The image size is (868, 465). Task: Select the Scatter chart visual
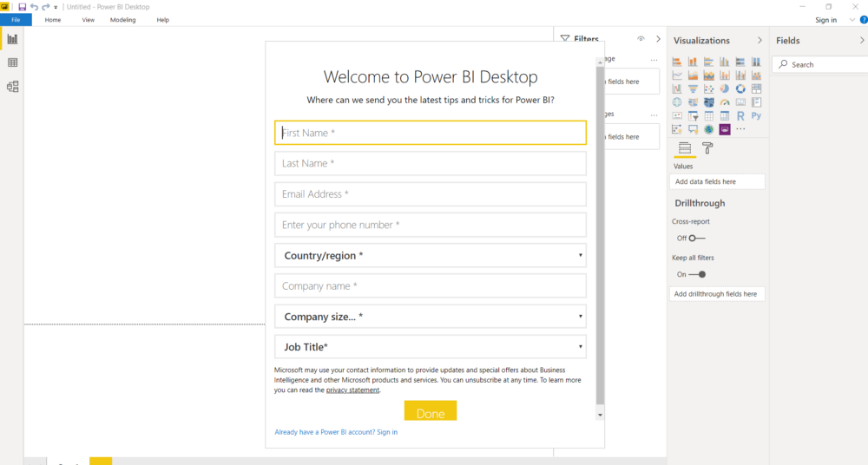[x=708, y=88]
